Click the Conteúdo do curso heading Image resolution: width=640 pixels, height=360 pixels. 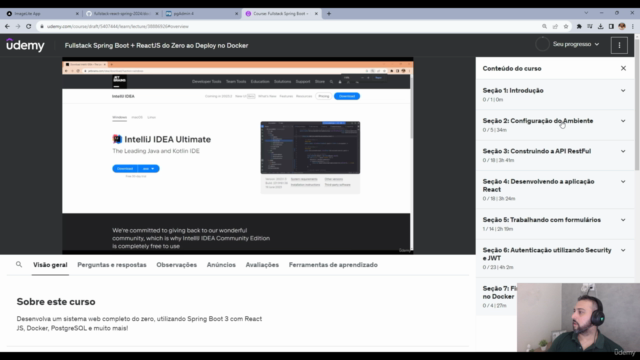pyautogui.click(x=512, y=68)
